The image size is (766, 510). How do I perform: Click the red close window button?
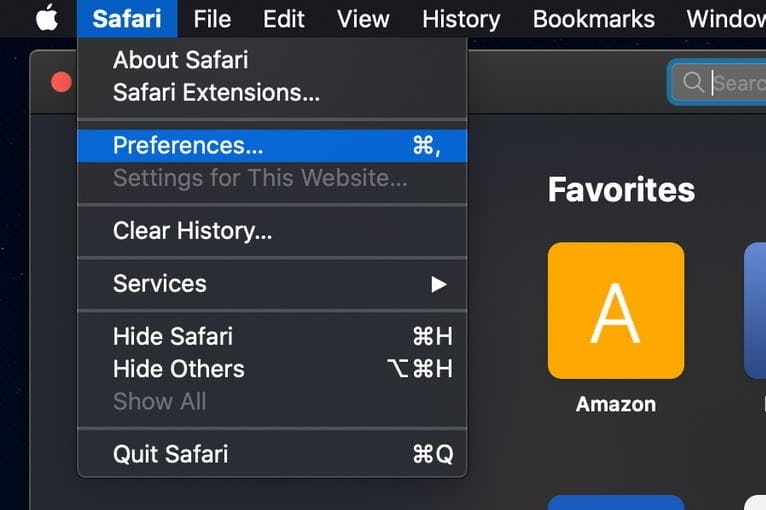(61, 82)
